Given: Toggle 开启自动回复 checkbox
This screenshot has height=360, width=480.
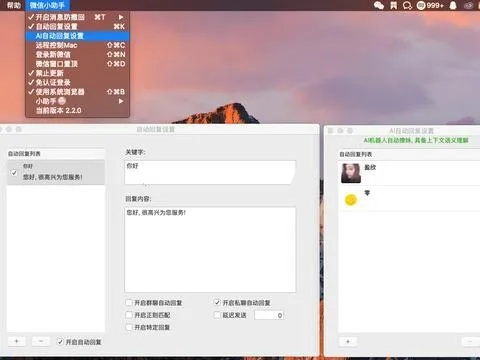Looking at the screenshot, I should point(60,342).
